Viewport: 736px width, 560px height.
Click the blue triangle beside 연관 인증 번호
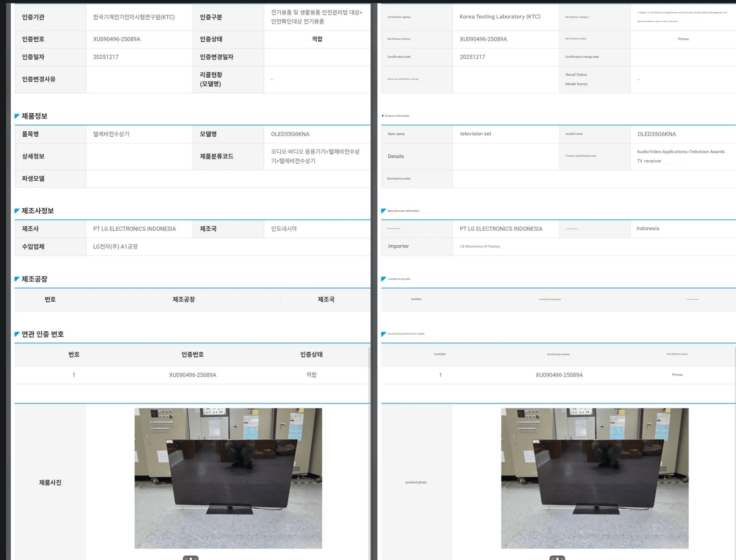tap(16, 334)
